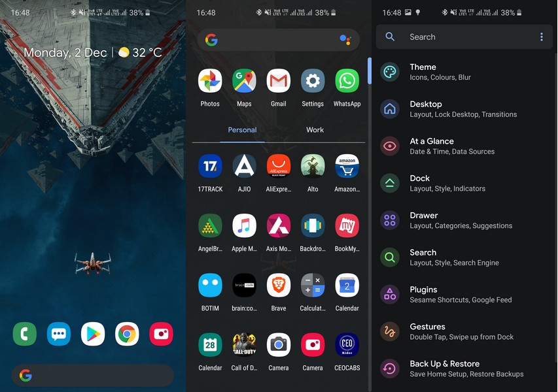Image resolution: width=558 pixels, height=392 pixels.
Task: Switch to the Personal tab
Action: [242, 130]
